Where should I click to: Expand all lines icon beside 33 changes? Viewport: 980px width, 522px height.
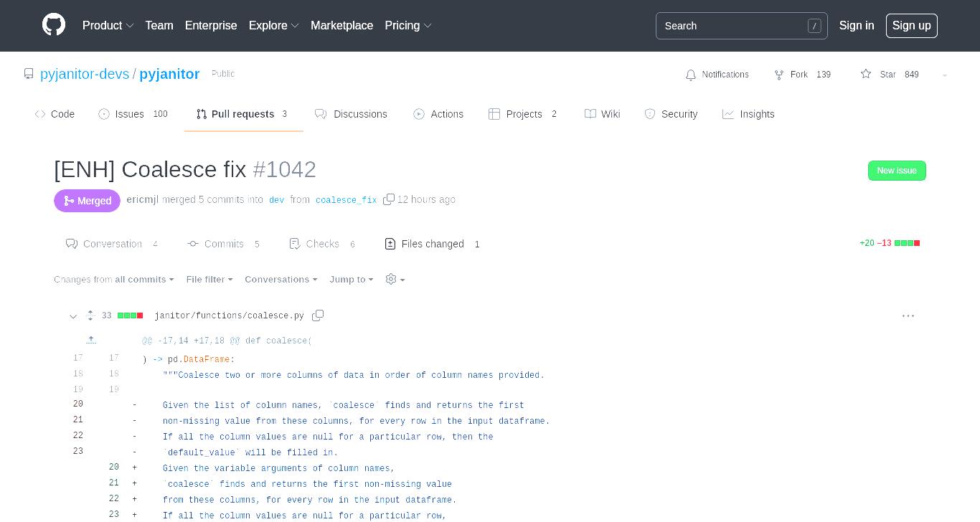[90, 315]
